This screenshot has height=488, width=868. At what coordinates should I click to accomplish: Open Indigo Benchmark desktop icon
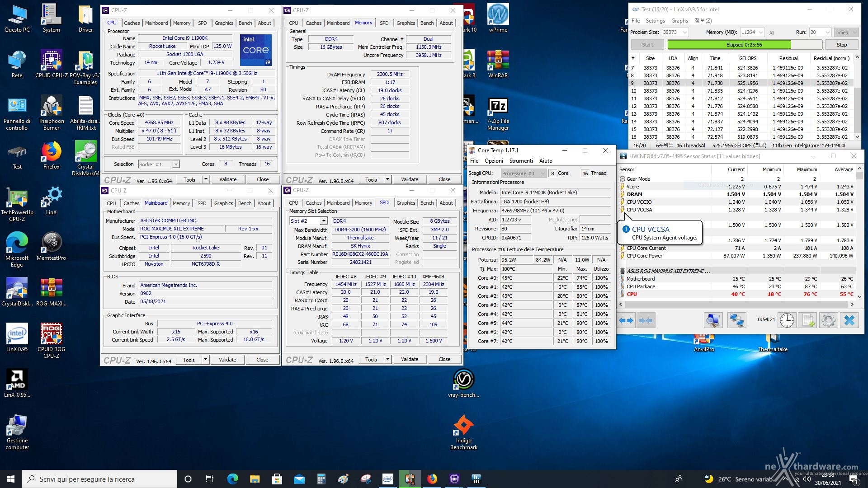[463, 432]
